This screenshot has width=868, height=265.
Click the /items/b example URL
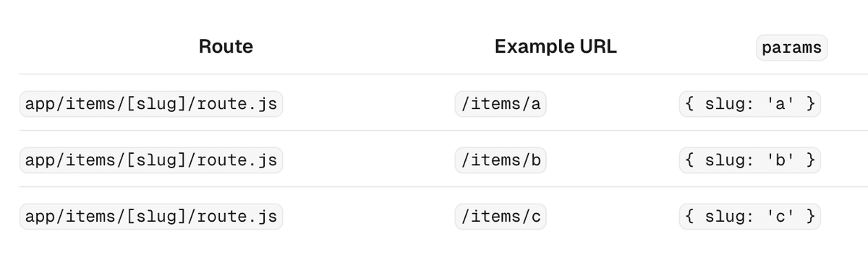click(501, 160)
